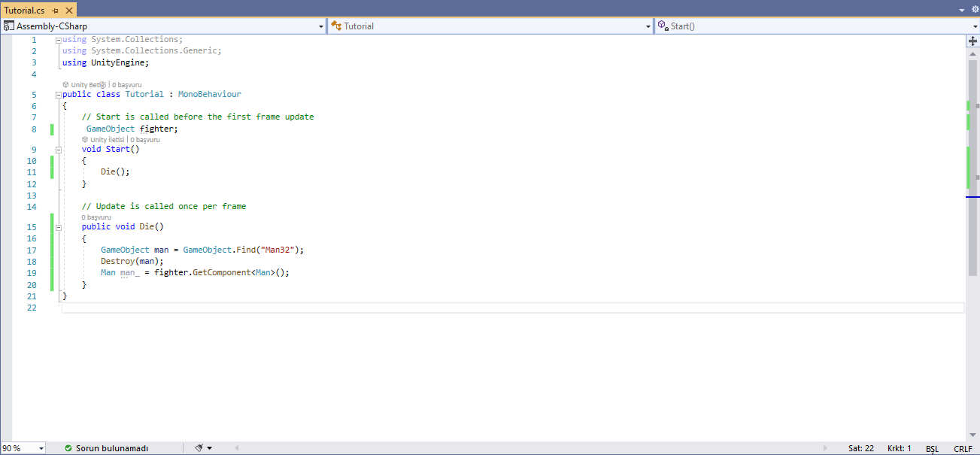Open the document well settings gear
The width and height of the screenshot is (980, 455).
pos(975,10)
